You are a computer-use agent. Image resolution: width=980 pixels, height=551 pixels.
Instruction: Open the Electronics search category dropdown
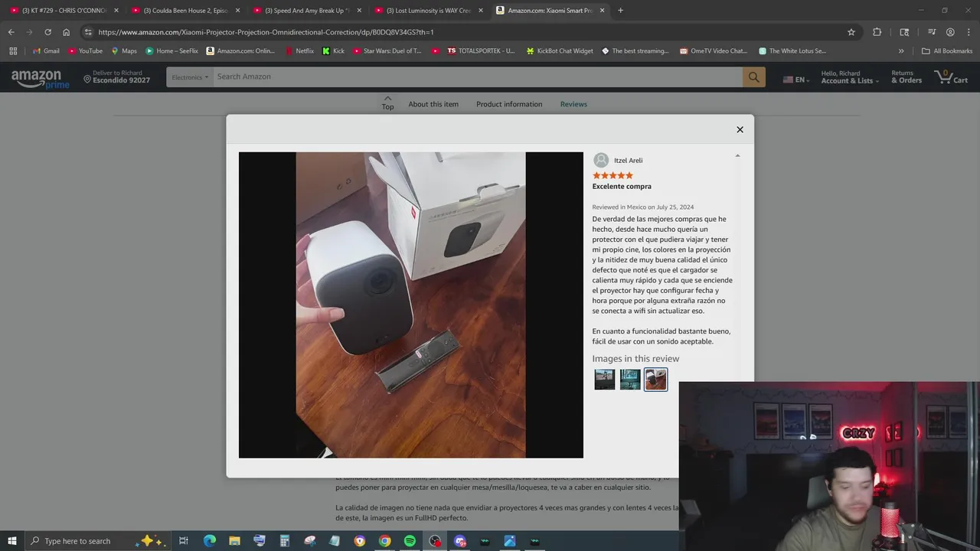[x=190, y=77]
